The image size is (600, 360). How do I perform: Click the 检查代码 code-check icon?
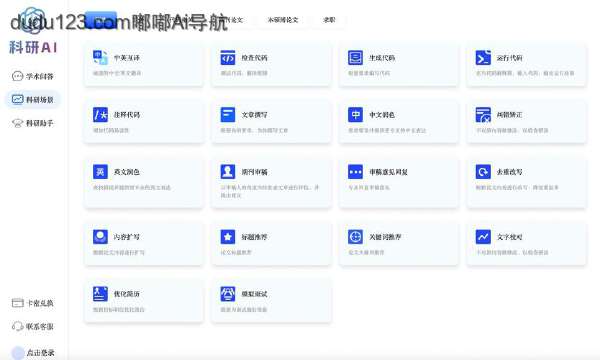228,57
